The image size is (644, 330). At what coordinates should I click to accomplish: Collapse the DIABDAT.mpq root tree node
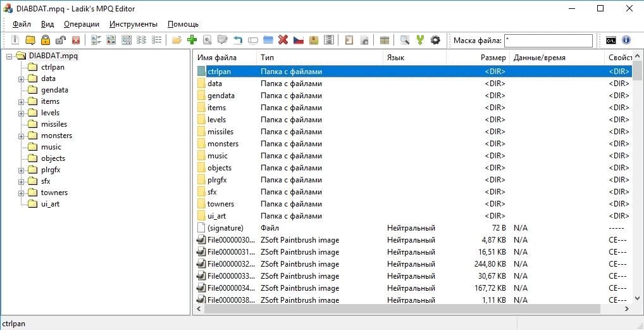pos(9,56)
